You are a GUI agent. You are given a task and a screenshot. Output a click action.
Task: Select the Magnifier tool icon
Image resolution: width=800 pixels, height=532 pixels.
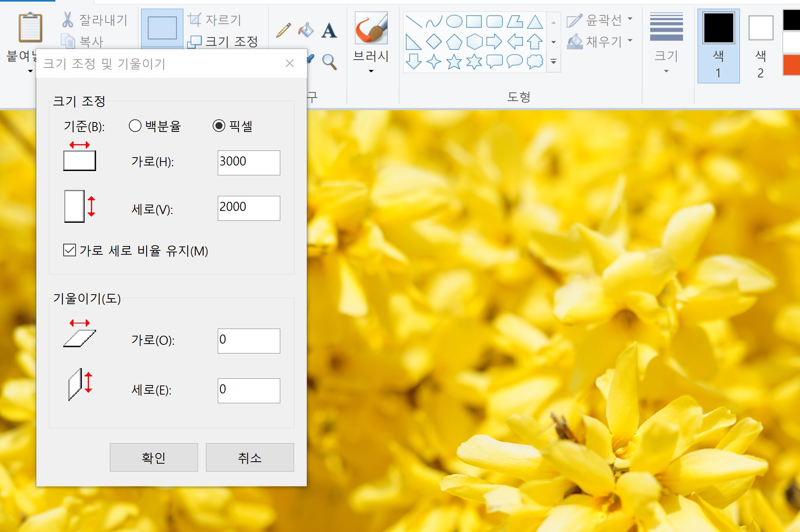pyautogui.click(x=329, y=62)
